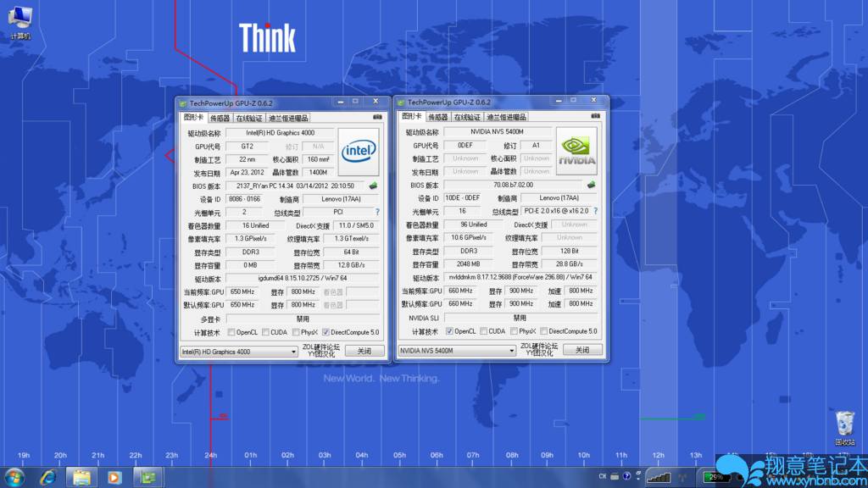Click the screenshot camera icon in the Intel GPU-Z window
The image size is (868, 488).
377,117
